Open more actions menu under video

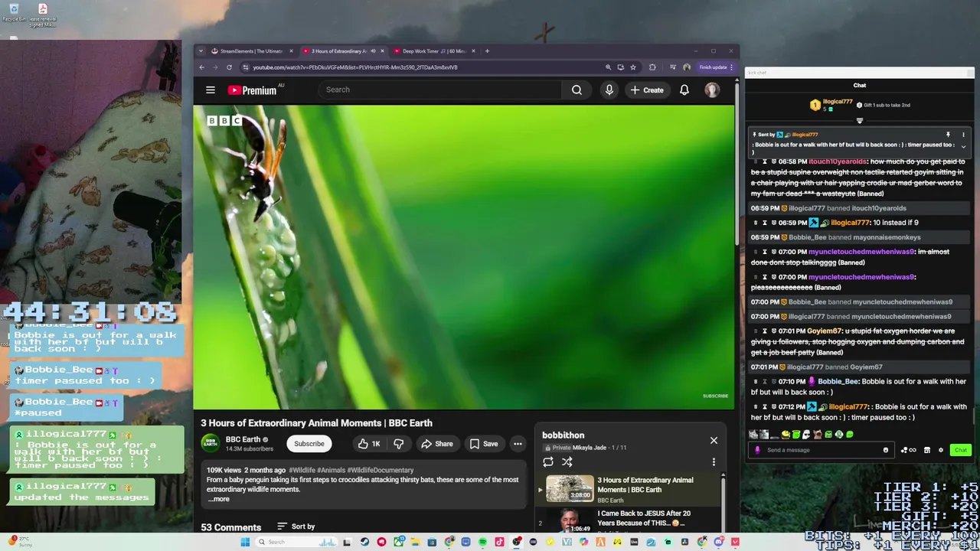518,444
